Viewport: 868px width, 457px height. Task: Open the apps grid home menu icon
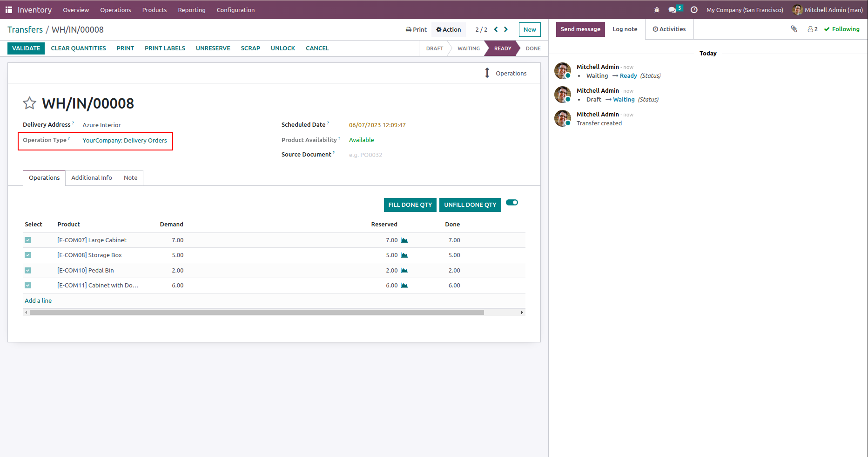point(8,10)
